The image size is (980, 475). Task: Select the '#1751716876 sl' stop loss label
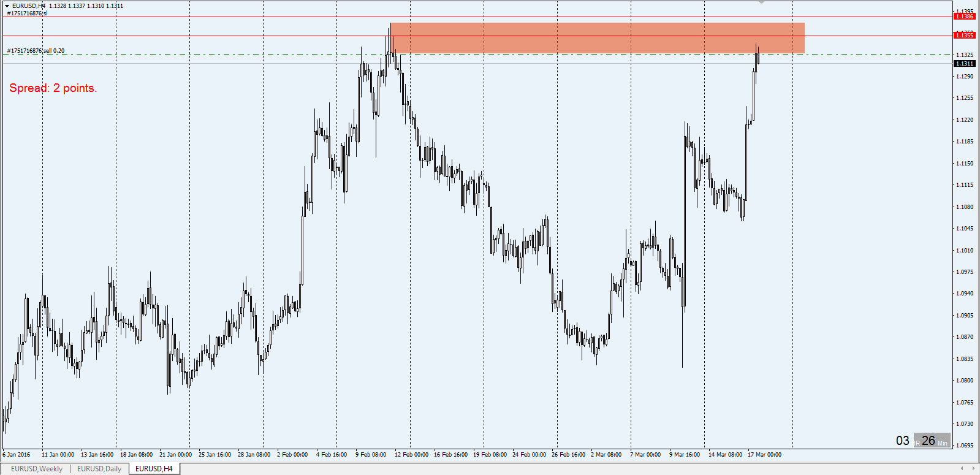point(27,13)
